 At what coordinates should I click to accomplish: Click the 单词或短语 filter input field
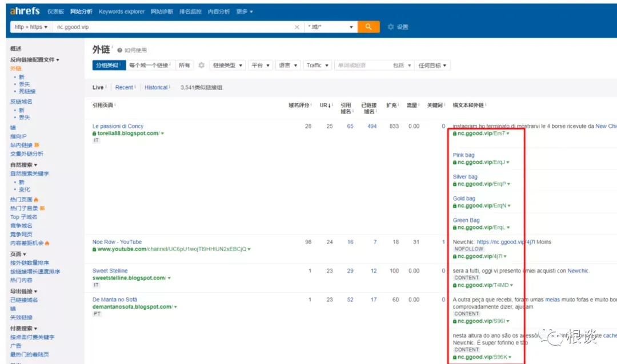click(x=362, y=65)
